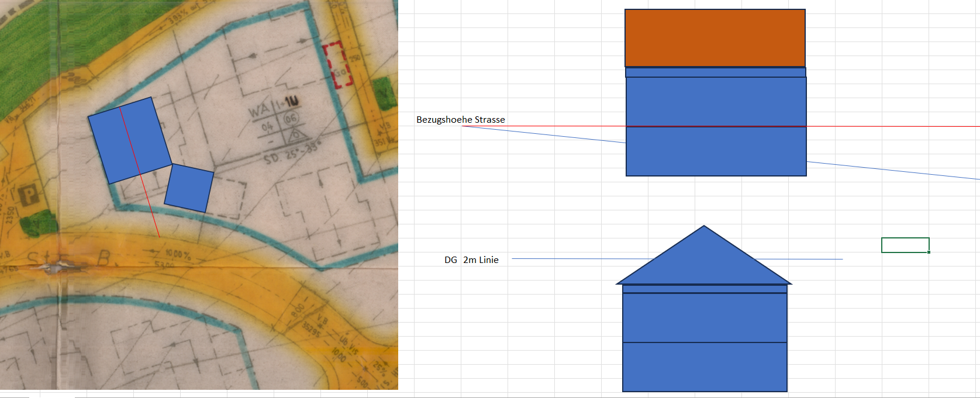Image resolution: width=980 pixels, height=398 pixels.
Task: Select the 'Bezugshoehe Strasse' text label
Action: pyautogui.click(x=460, y=120)
